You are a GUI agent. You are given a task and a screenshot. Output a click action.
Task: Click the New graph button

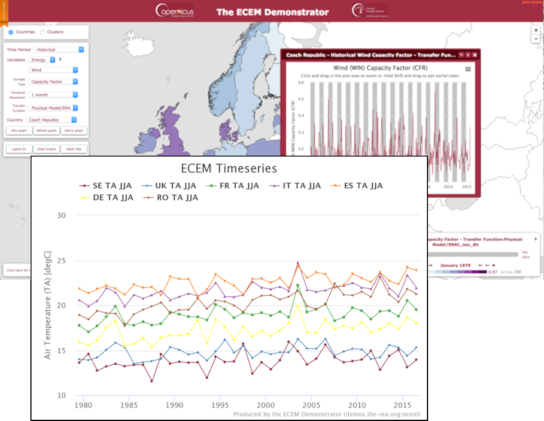[x=19, y=130]
